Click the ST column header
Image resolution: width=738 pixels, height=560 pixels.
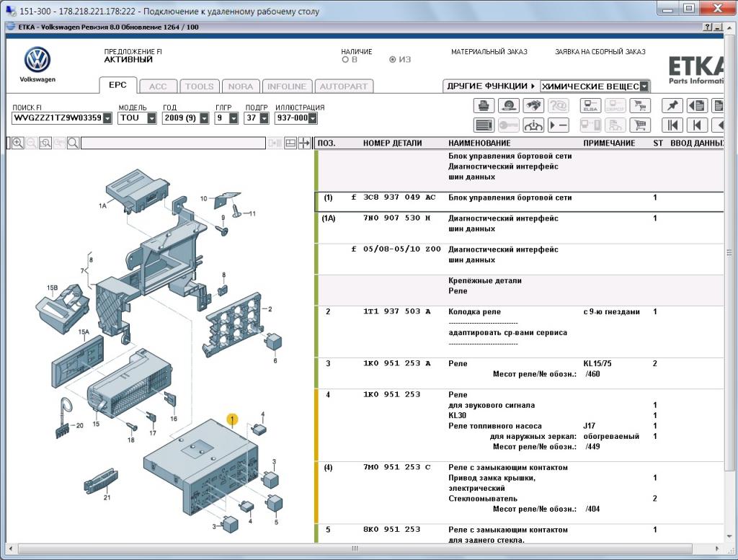658,143
